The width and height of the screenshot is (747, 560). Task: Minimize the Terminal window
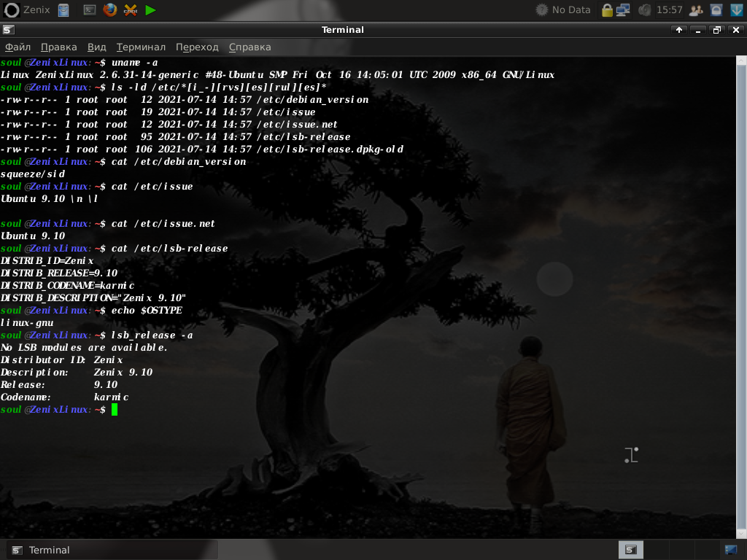698,30
